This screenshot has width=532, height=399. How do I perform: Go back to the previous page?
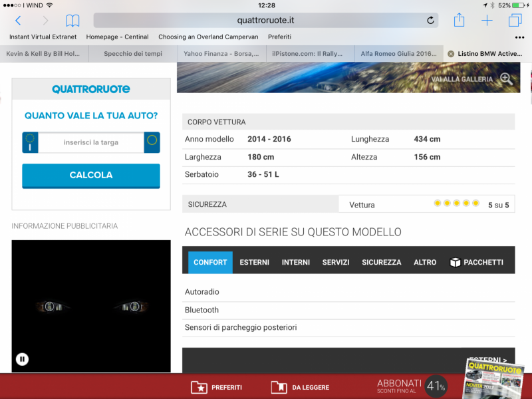click(19, 21)
